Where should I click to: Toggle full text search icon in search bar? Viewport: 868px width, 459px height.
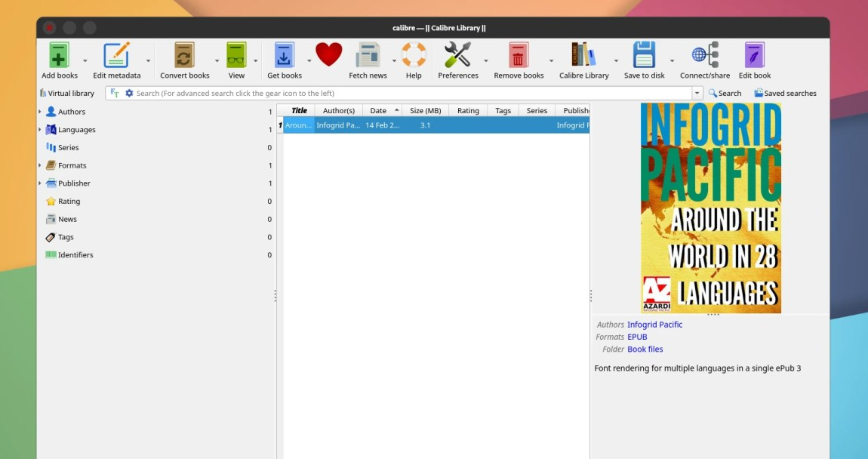[x=115, y=93]
